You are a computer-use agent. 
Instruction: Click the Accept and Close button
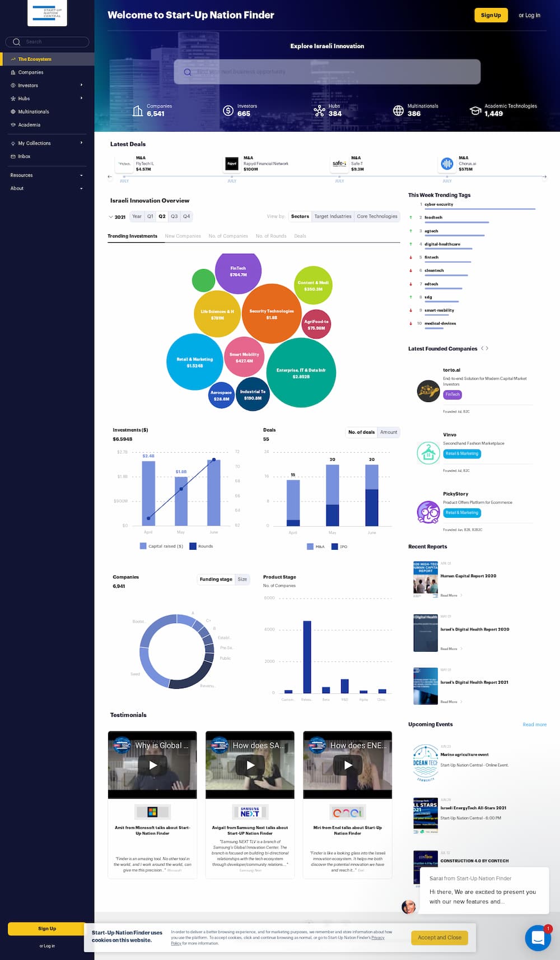pyautogui.click(x=439, y=938)
